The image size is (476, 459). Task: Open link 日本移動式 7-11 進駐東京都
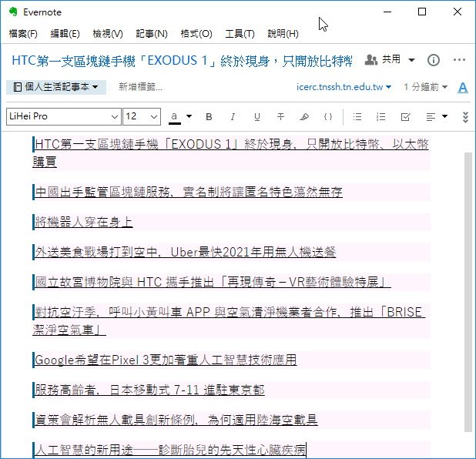click(x=149, y=390)
